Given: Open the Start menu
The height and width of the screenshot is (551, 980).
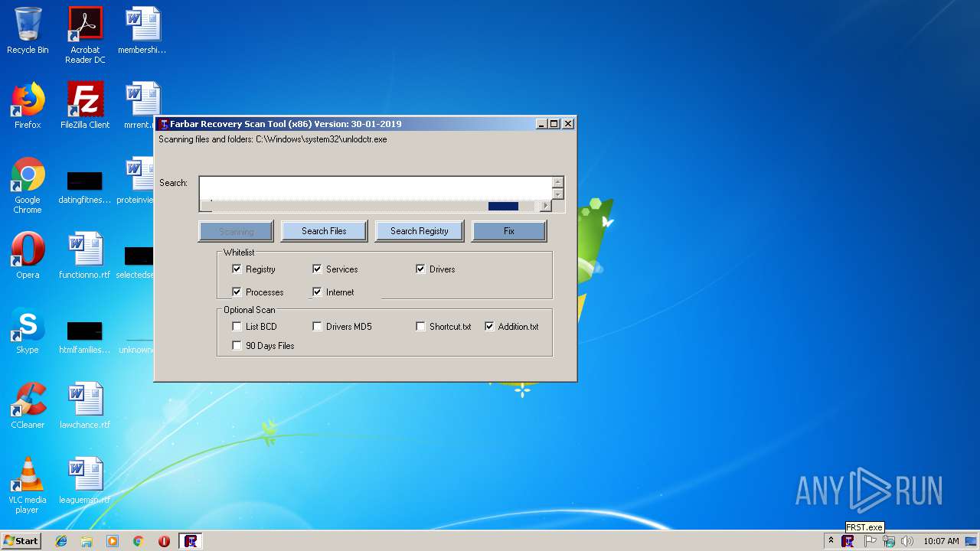Looking at the screenshot, I should 21,541.
